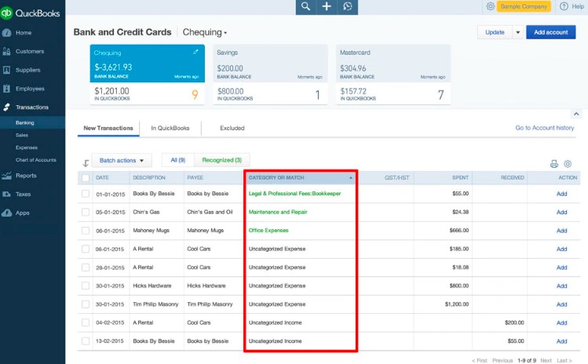Image resolution: width=588 pixels, height=364 pixels.
Task: Click the Sample Company button
Action: tap(524, 6)
